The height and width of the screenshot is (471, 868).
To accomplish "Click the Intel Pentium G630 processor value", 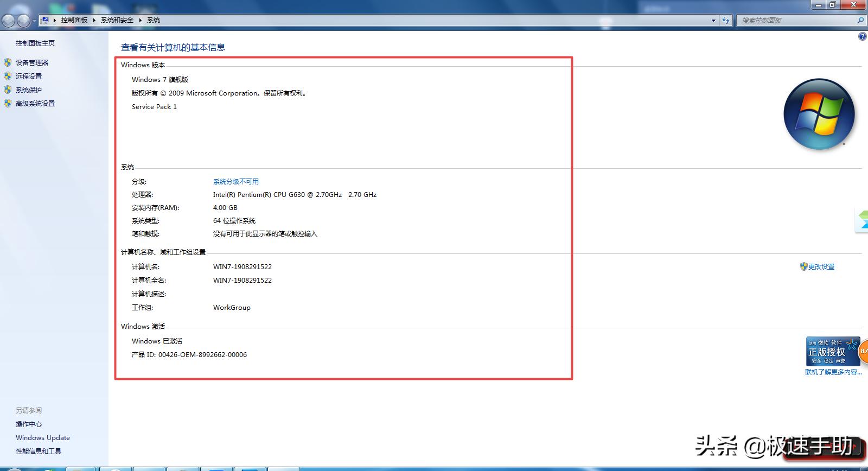I will pos(295,195).
